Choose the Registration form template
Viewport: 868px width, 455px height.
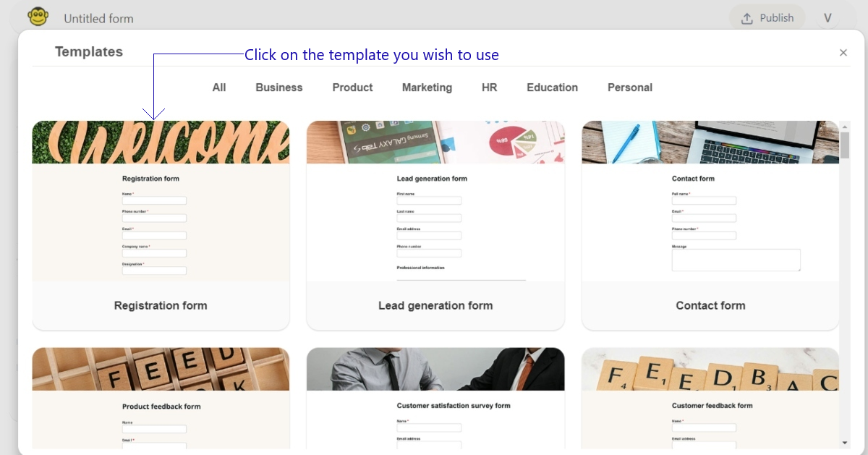(161, 224)
